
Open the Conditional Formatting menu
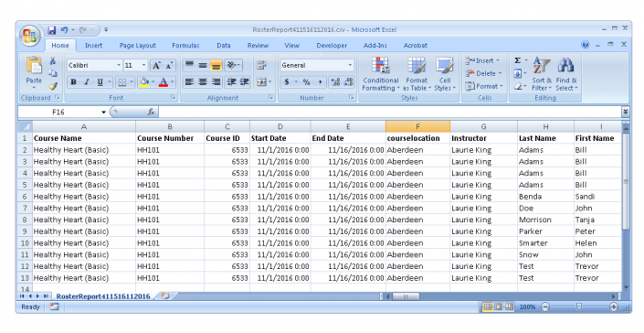(x=380, y=74)
